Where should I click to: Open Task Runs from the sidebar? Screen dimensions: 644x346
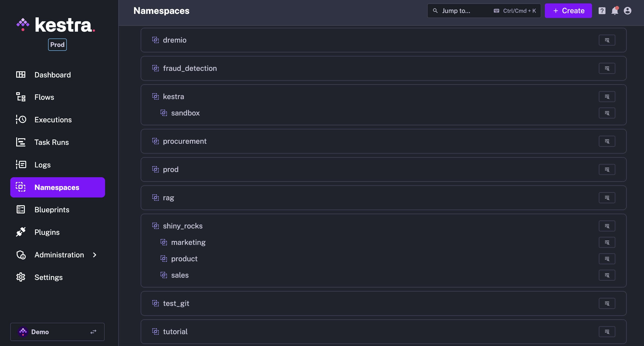tap(52, 142)
